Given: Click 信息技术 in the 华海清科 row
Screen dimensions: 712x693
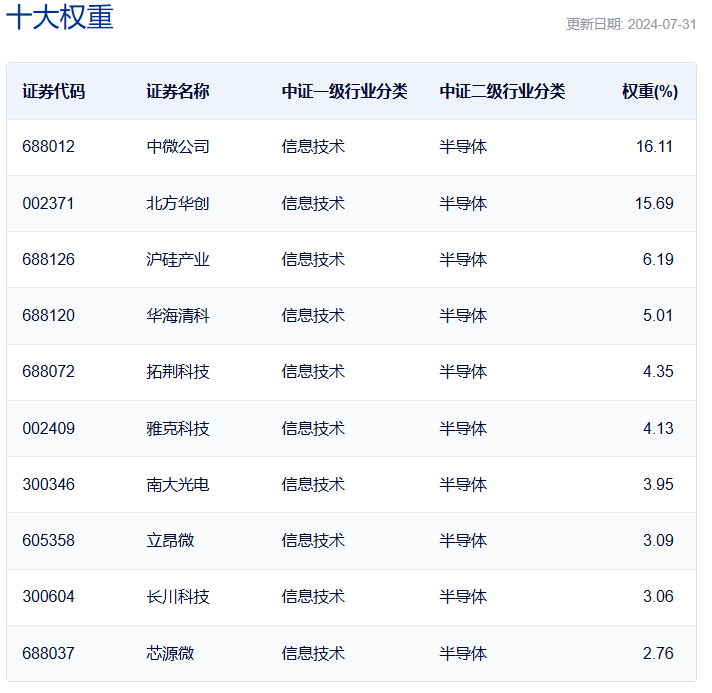Looking at the screenshot, I should click(x=313, y=315).
